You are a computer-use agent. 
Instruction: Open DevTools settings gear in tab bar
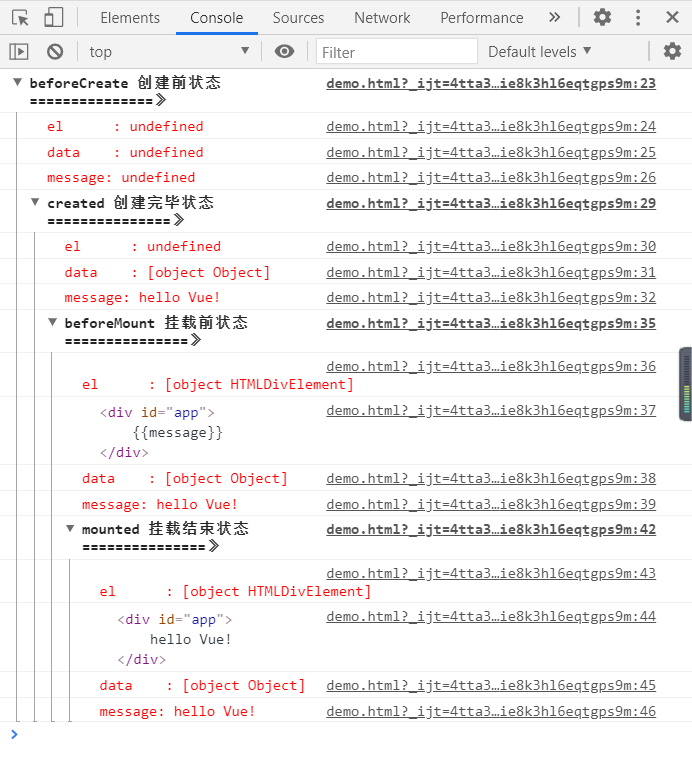tap(602, 17)
